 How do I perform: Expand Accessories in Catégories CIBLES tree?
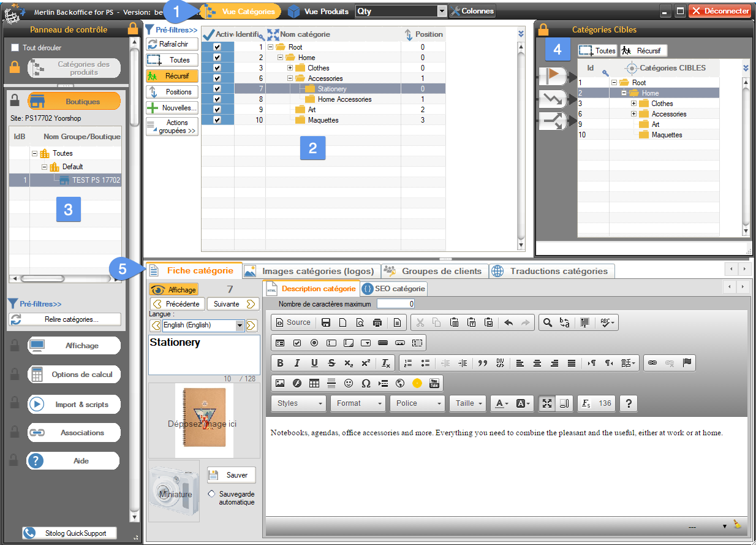pos(634,114)
